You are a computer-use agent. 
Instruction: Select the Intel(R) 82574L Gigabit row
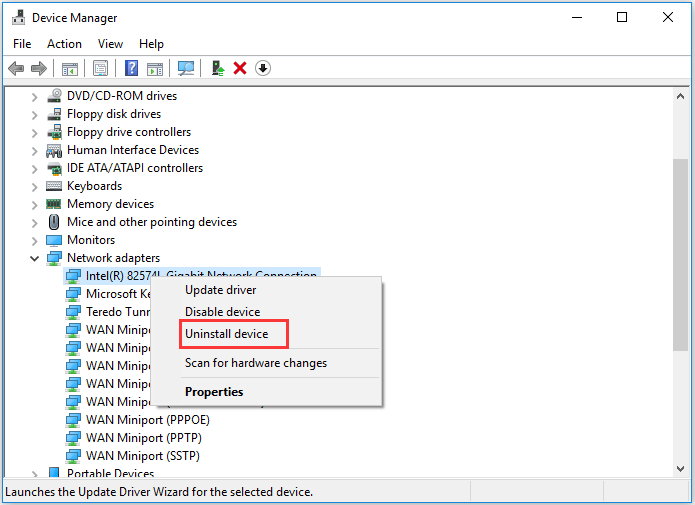(192, 275)
